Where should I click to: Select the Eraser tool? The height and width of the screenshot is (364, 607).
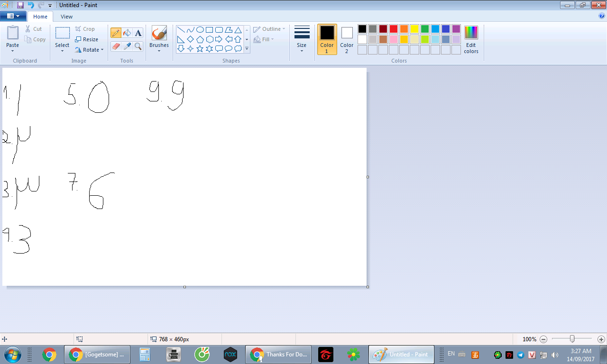[x=116, y=46]
